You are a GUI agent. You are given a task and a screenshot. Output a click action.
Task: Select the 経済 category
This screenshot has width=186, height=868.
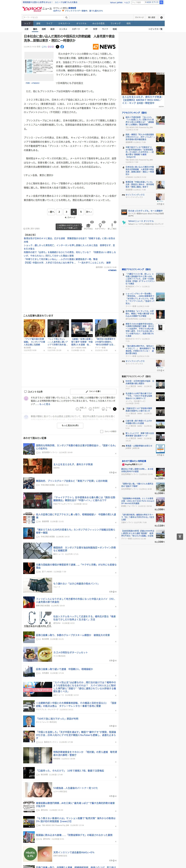pyautogui.click(x=52, y=29)
